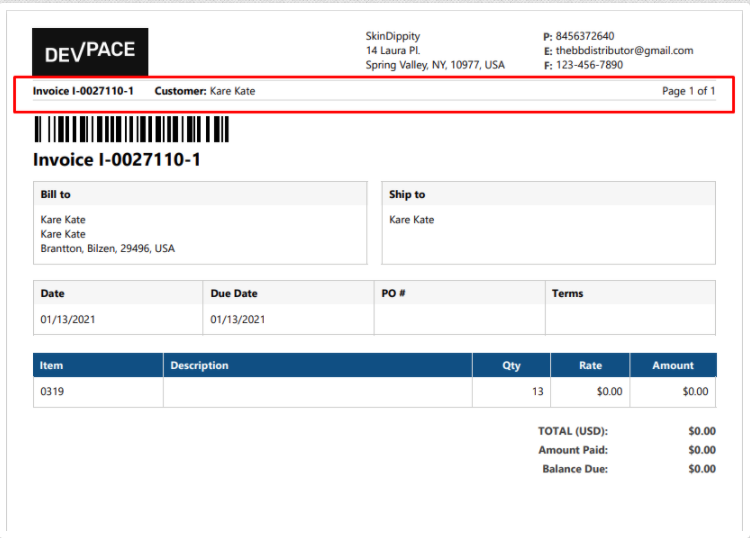Click the phone number 8456372640
The image size is (750, 538).
tap(585, 36)
